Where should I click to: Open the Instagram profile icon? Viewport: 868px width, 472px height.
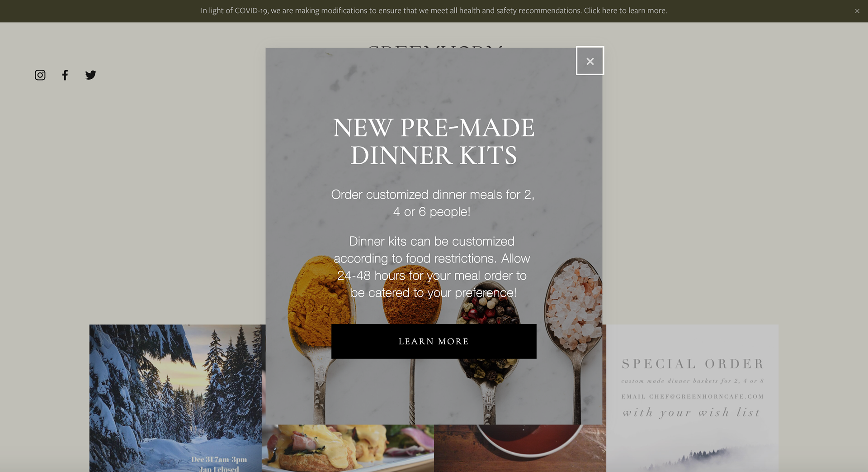40,75
